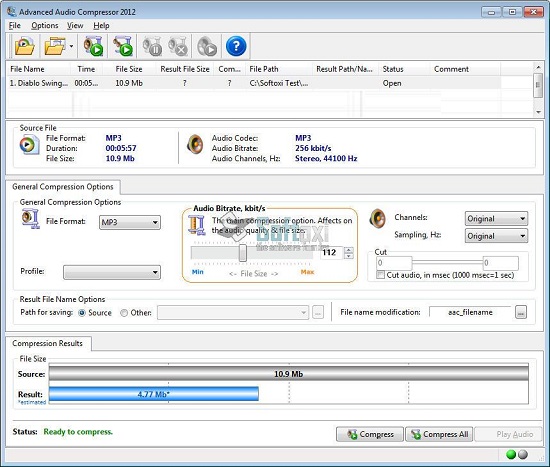Click the bitrate value field 112
Image resolution: width=550 pixels, height=467 pixels.
(332, 253)
